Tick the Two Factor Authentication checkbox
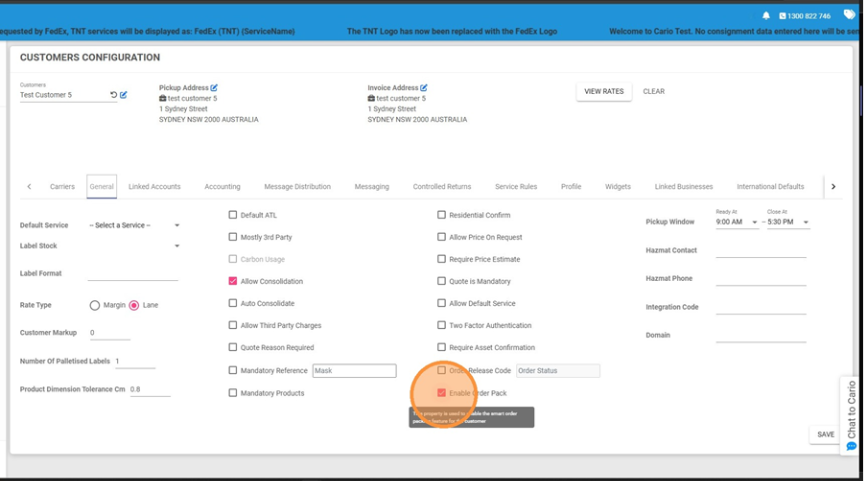The height and width of the screenshot is (481, 864). [442, 325]
